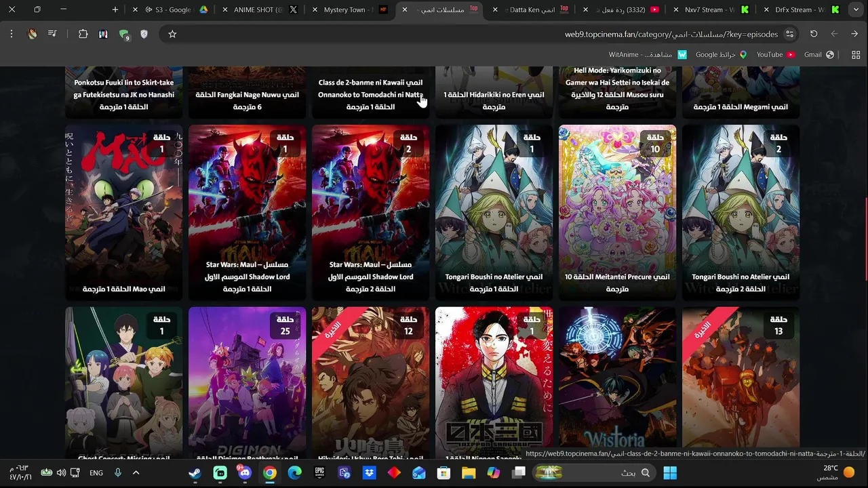868x488 pixels.
Task: Switch to the Datta Ken tab
Action: pyautogui.click(x=532, y=9)
